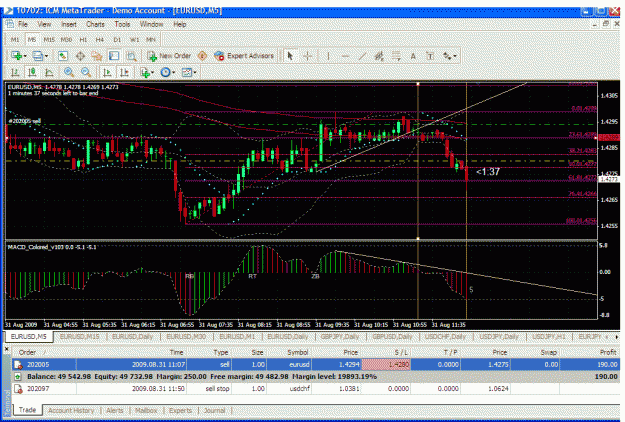Viewport: 625px width, 422px height.
Task: Open the Tools menu
Action: click(122, 24)
